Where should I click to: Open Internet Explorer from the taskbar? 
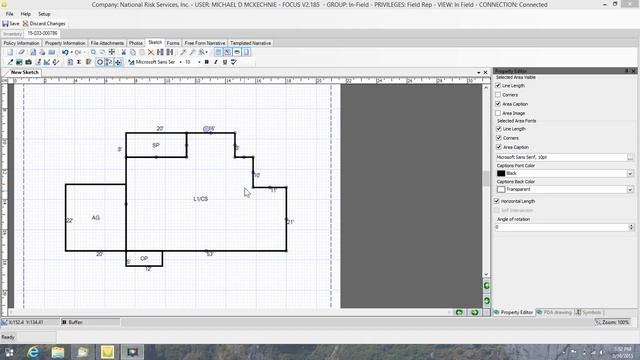tap(33, 352)
